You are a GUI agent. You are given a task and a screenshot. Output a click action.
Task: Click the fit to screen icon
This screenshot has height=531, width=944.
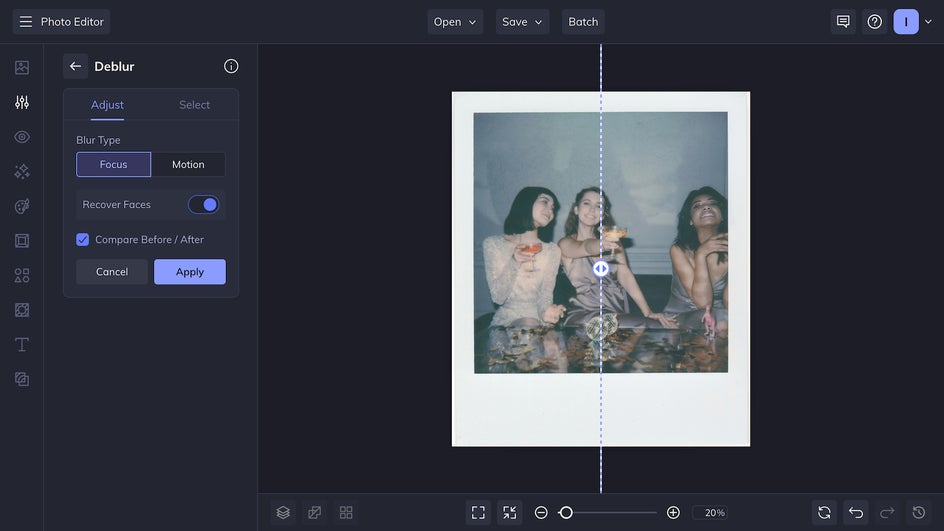(x=478, y=512)
